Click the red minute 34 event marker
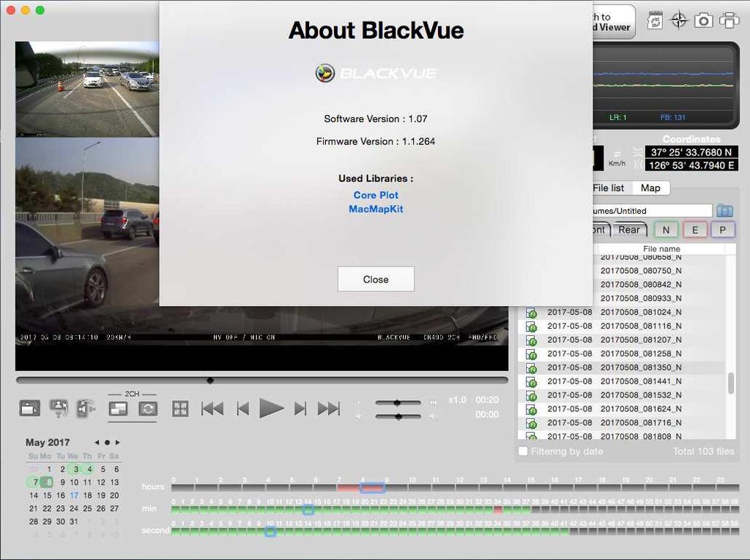This screenshot has width=750, height=560. [x=498, y=510]
